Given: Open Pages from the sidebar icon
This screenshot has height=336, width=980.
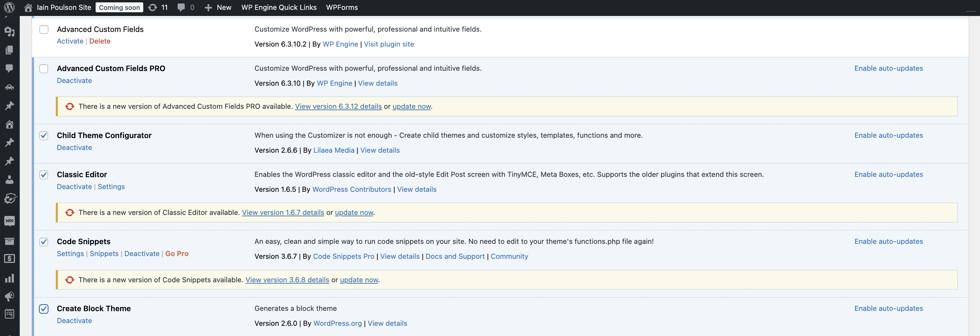Looking at the screenshot, I should pos(10,50).
